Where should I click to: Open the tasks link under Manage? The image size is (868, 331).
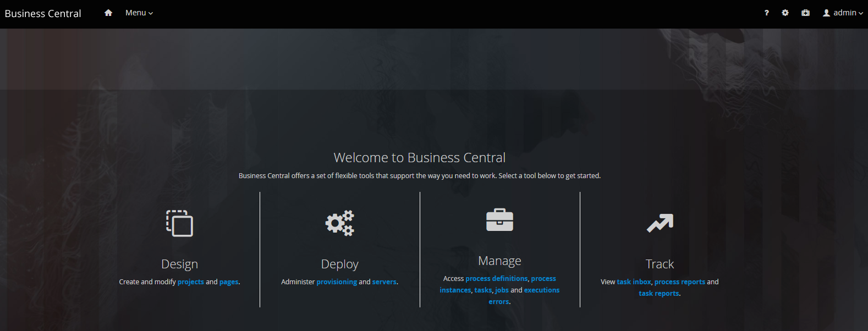pyautogui.click(x=483, y=290)
